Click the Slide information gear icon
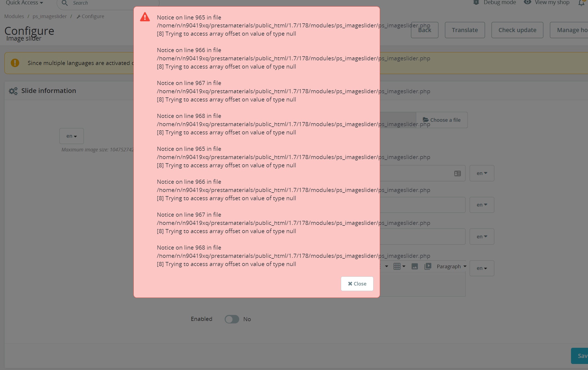 [x=13, y=91]
